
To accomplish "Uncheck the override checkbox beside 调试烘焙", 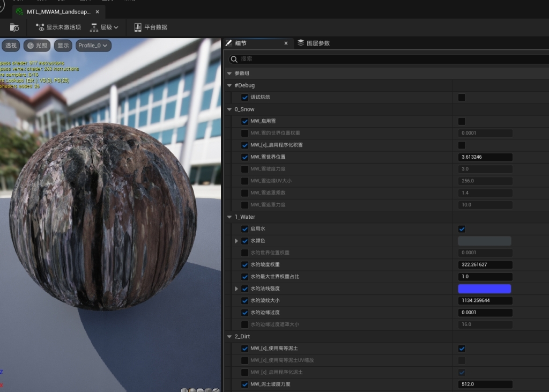I will point(244,98).
